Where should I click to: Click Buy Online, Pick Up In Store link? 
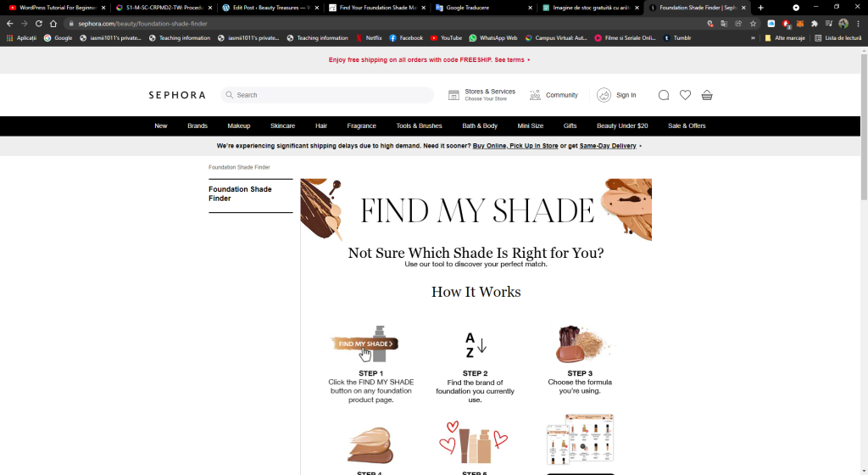pos(515,146)
